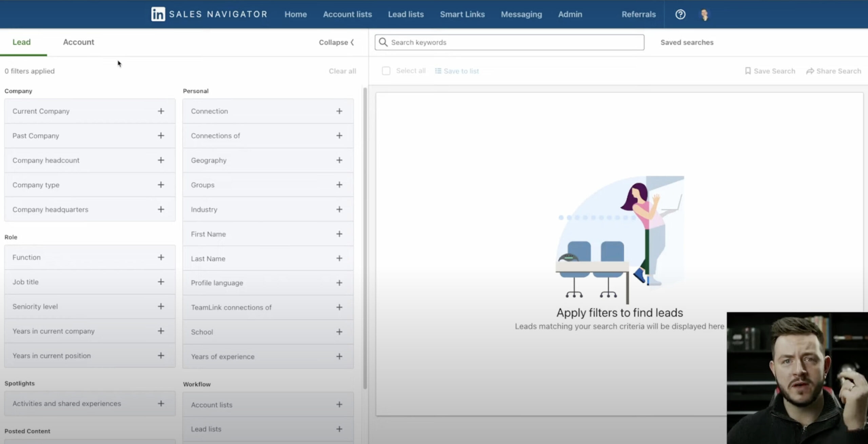Expand the Account lists workflow filter
868x444 pixels.
tap(268, 405)
